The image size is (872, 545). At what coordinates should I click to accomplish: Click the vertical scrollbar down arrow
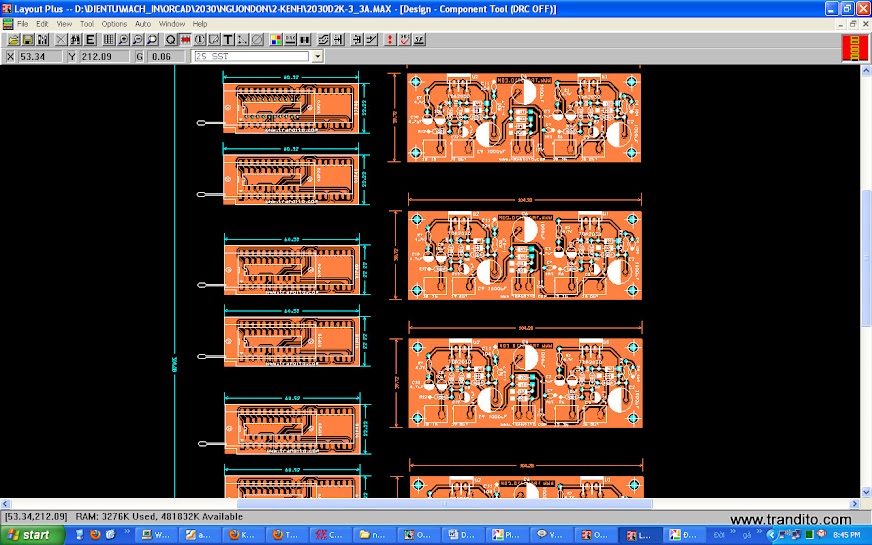coord(866,492)
